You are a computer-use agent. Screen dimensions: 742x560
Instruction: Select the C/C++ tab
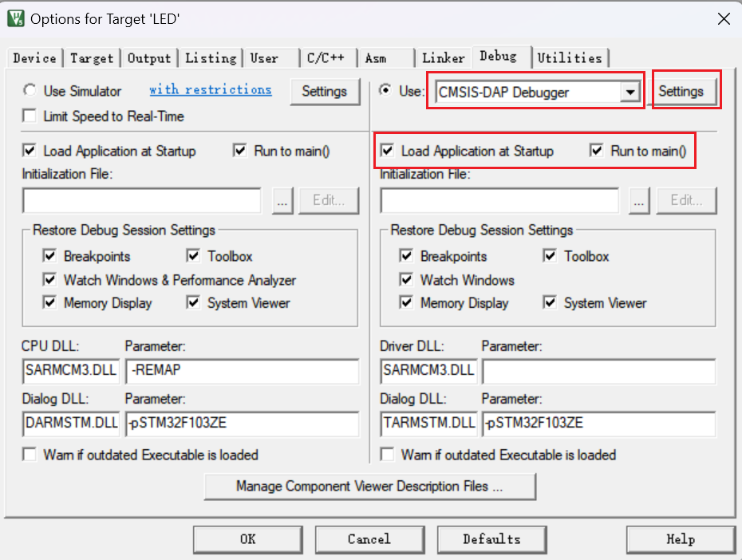(329, 58)
